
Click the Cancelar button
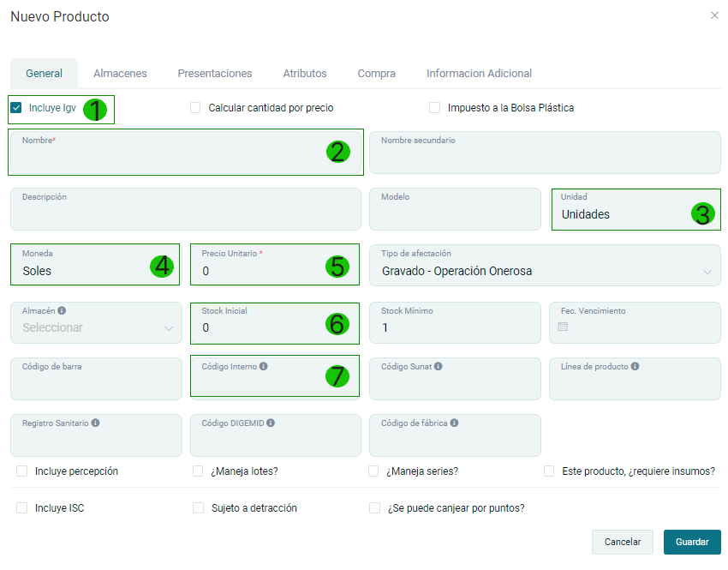pyautogui.click(x=623, y=542)
